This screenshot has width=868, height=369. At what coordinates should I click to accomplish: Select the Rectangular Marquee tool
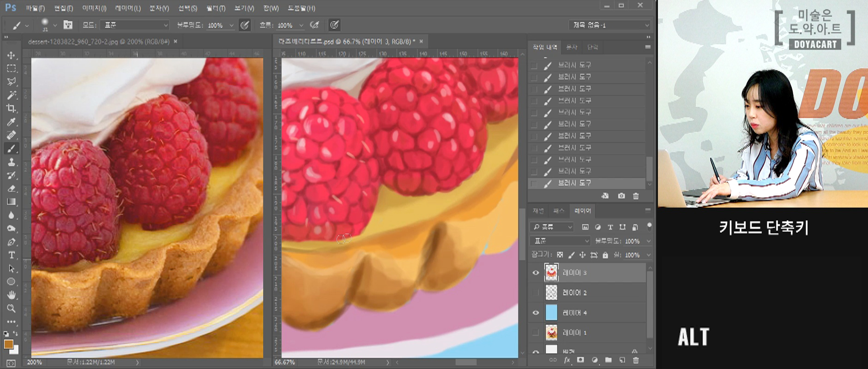point(11,68)
